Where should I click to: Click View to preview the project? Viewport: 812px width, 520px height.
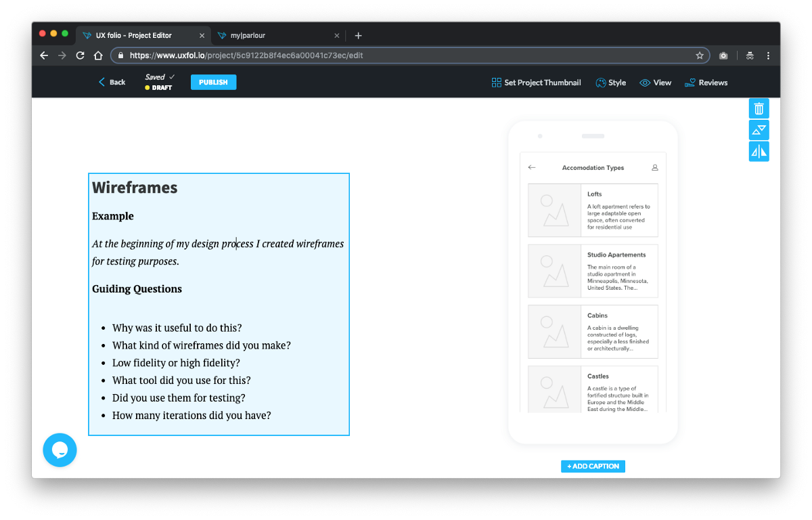(x=655, y=83)
